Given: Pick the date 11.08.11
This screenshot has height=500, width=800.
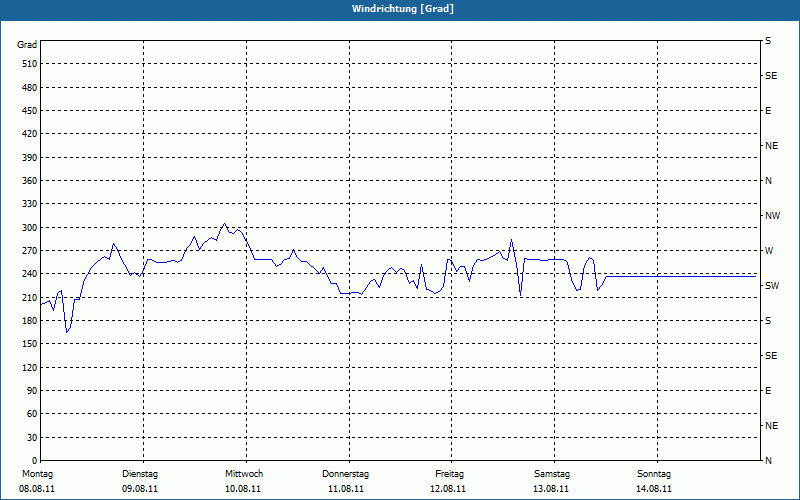Looking at the screenshot, I should click(x=346, y=489).
